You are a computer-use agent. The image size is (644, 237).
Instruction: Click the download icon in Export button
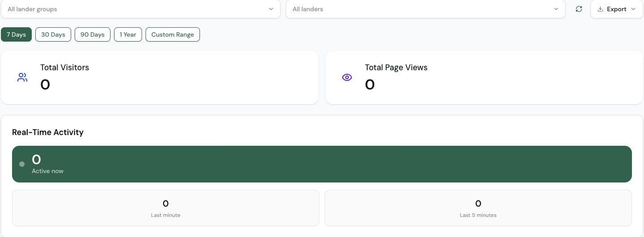point(601,9)
